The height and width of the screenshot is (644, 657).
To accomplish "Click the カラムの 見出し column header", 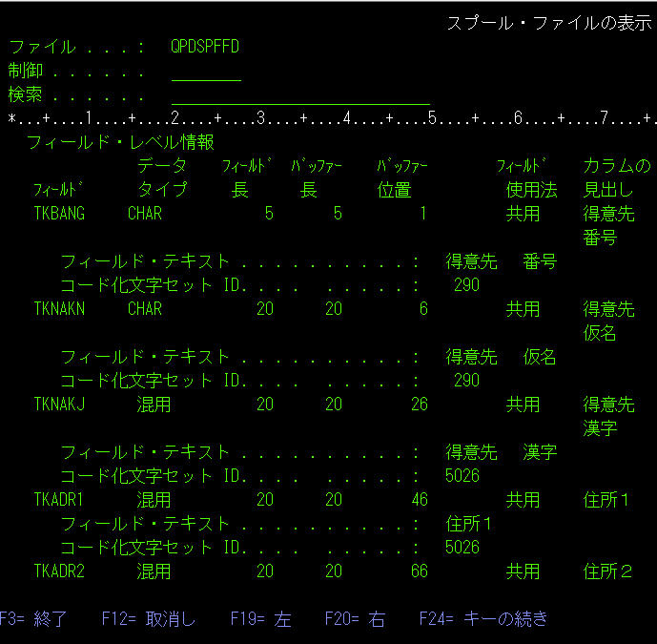I will point(617,178).
